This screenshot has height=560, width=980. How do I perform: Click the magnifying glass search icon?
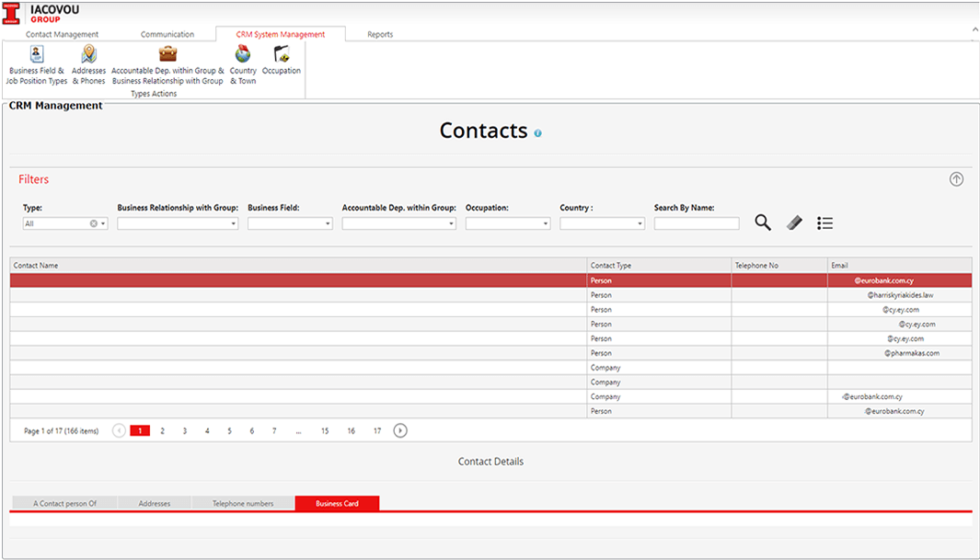(x=763, y=223)
